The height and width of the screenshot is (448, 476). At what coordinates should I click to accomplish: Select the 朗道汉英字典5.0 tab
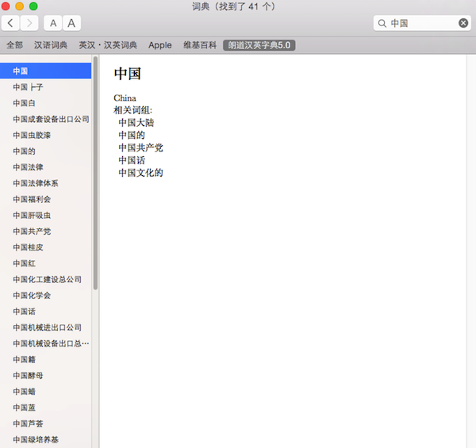[259, 45]
